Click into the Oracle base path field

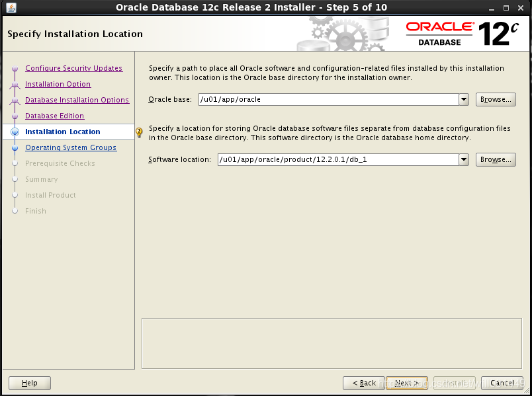pyautogui.click(x=328, y=99)
